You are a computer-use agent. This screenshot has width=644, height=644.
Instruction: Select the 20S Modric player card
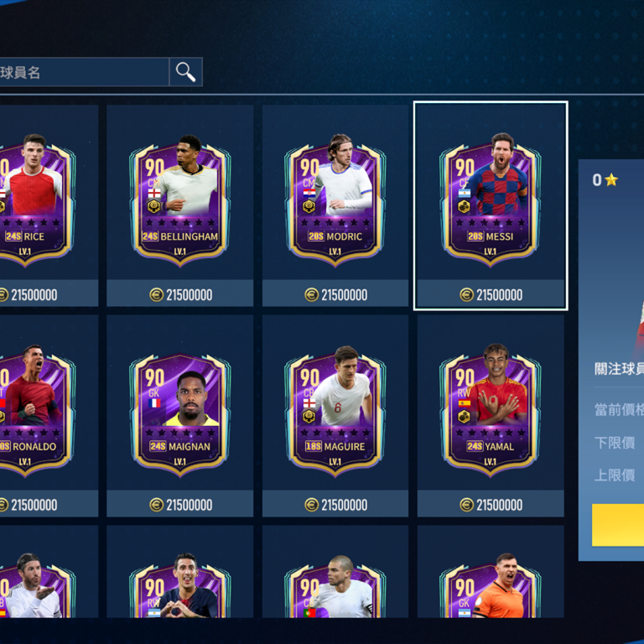[x=335, y=201]
